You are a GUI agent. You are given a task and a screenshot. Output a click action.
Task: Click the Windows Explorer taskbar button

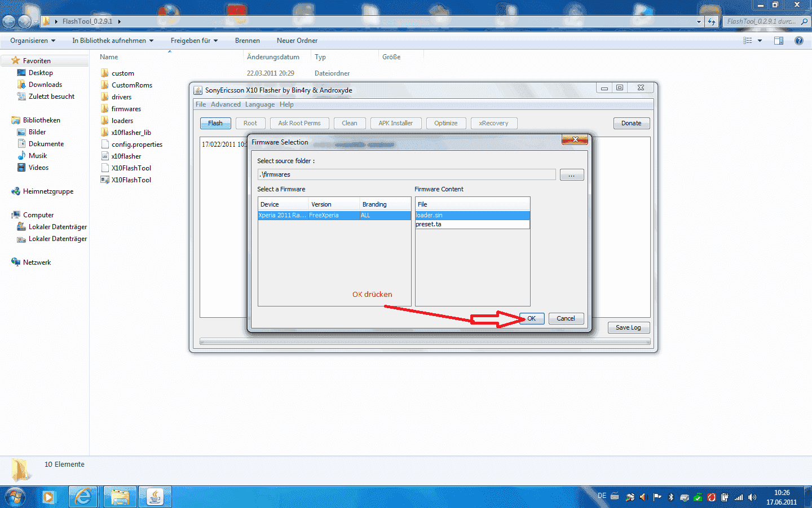click(x=120, y=497)
